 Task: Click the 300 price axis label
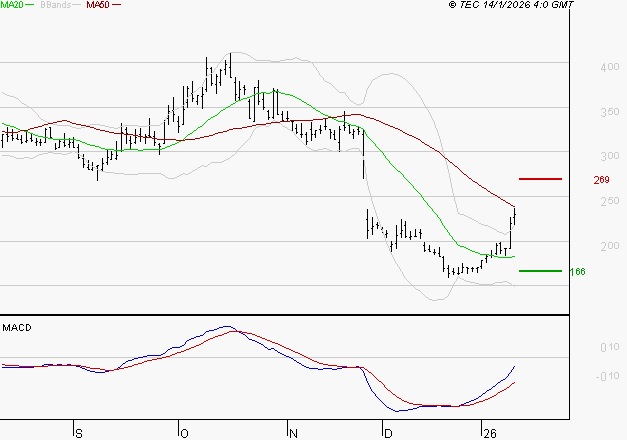610,156
